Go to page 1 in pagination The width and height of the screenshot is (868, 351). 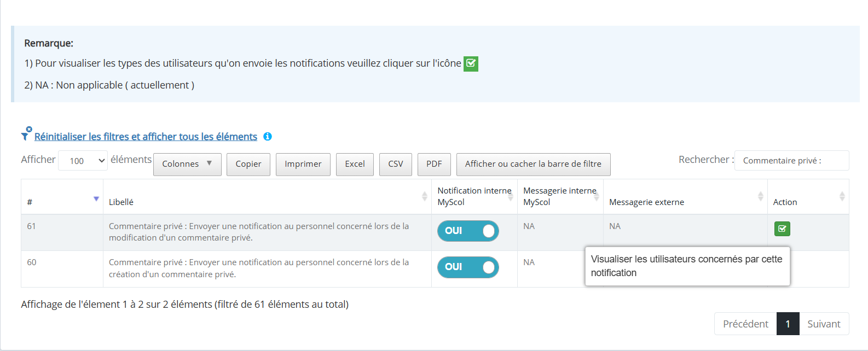tap(788, 324)
